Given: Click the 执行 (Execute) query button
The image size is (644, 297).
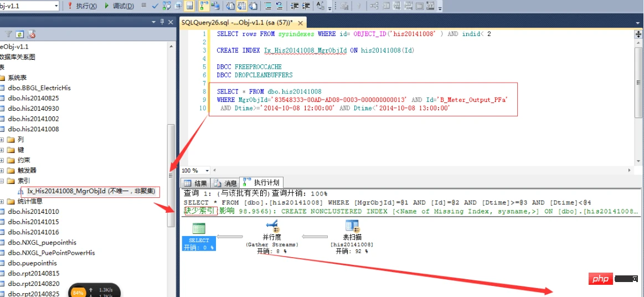Looking at the screenshot, I should pyautogui.click(x=82, y=6).
